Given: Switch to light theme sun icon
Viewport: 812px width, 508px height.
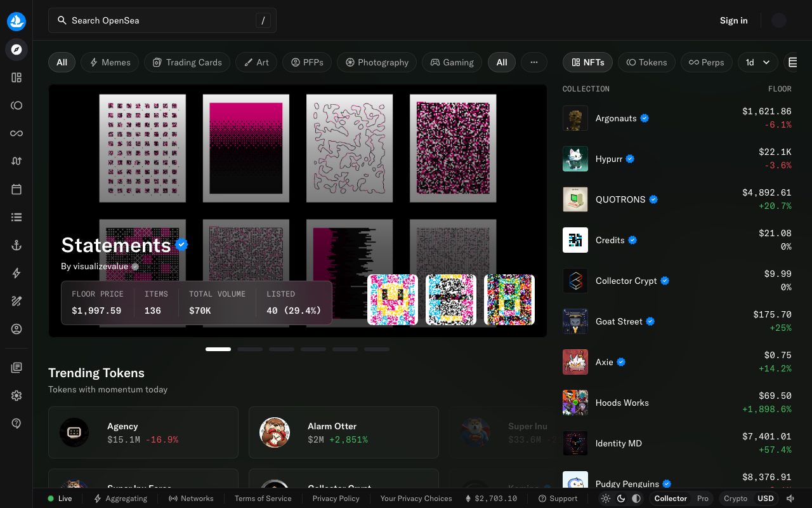Looking at the screenshot, I should pyautogui.click(x=606, y=498).
